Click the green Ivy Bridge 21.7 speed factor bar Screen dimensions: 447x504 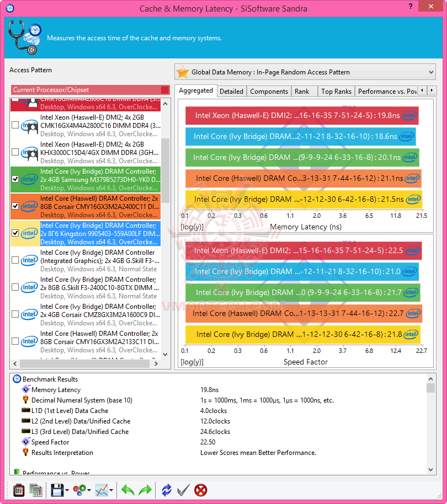(x=302, y=292)
